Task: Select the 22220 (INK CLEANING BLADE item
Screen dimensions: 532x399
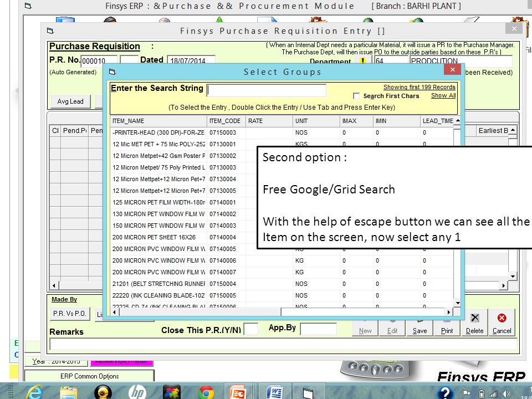Action: [x=158, y=295]
